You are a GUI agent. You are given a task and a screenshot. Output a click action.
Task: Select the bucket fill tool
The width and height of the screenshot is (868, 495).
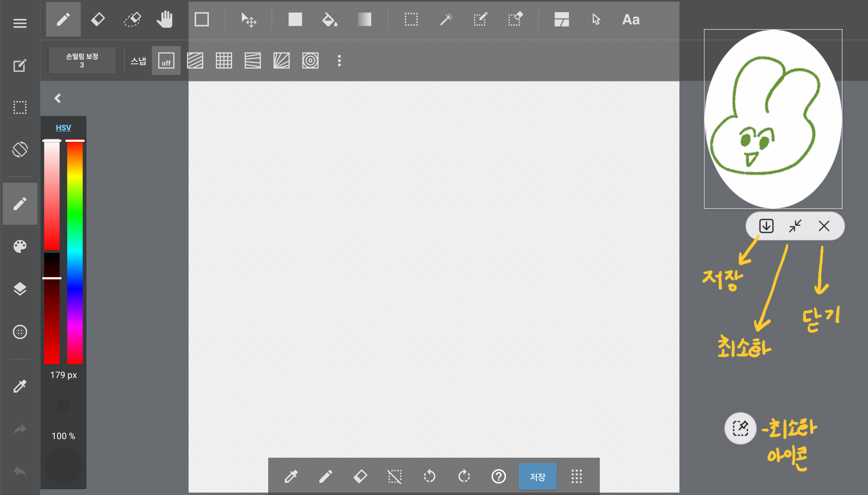click(330, 20)
